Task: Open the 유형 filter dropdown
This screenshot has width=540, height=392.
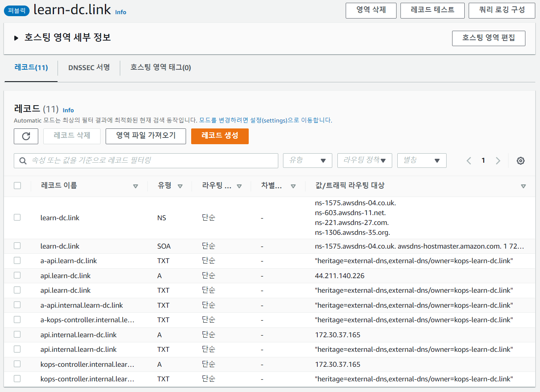Action: pyautogui.click(x=307, y=161)
